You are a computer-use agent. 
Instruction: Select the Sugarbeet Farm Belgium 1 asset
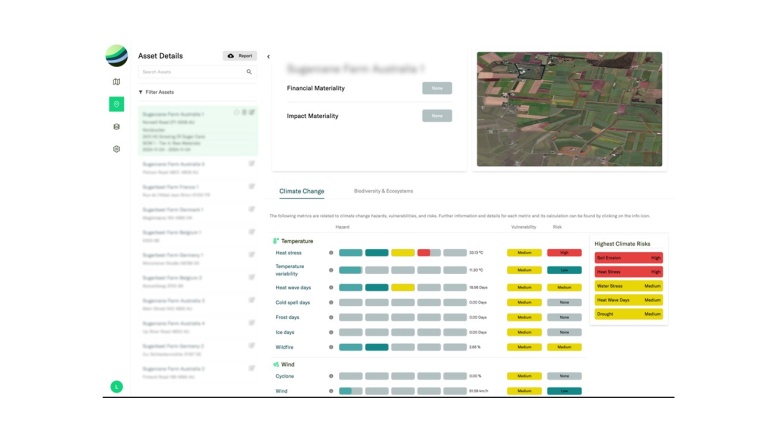point(197,236)
